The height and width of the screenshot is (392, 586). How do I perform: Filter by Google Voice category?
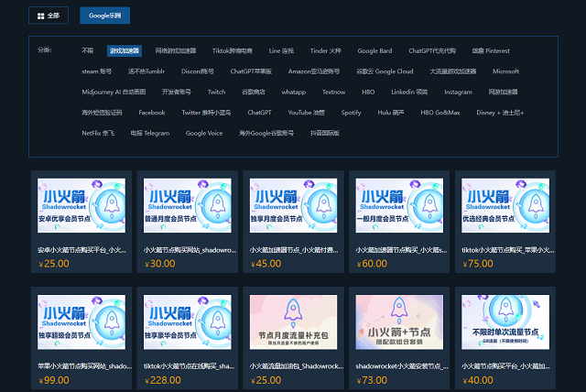[x=204, y=133]
